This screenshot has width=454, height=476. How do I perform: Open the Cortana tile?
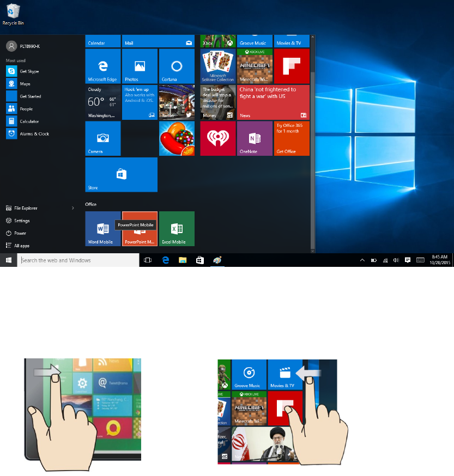177,66
